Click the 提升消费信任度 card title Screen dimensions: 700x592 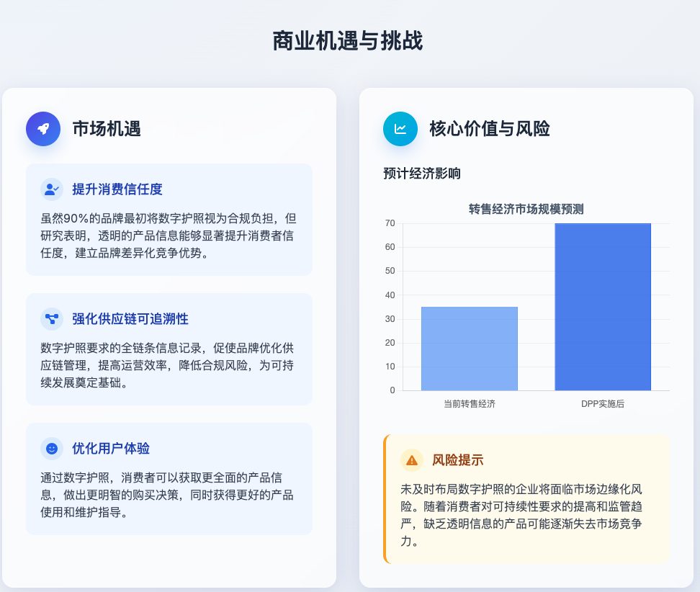pyautogui.click(x=117, y=189)
